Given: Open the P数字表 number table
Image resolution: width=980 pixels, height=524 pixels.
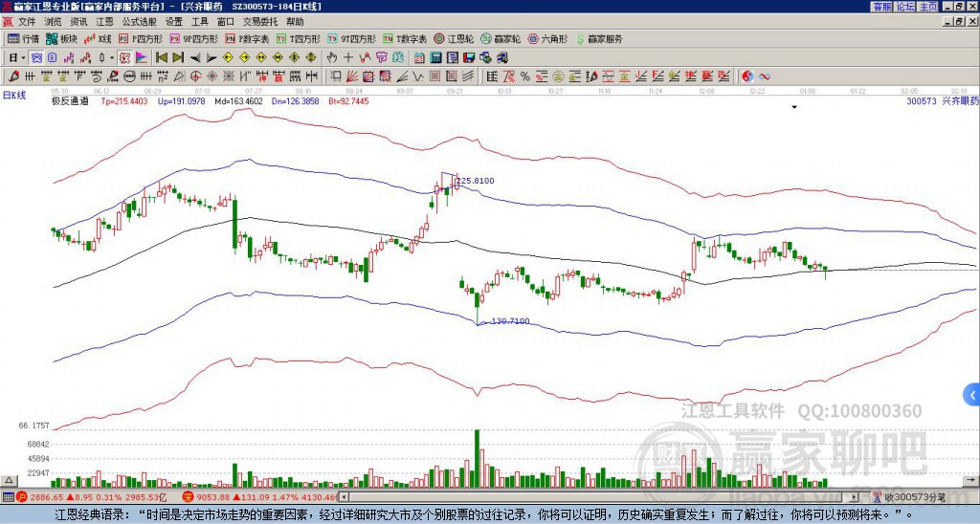Looking at the screenshot, I should (x=247, y=38).
